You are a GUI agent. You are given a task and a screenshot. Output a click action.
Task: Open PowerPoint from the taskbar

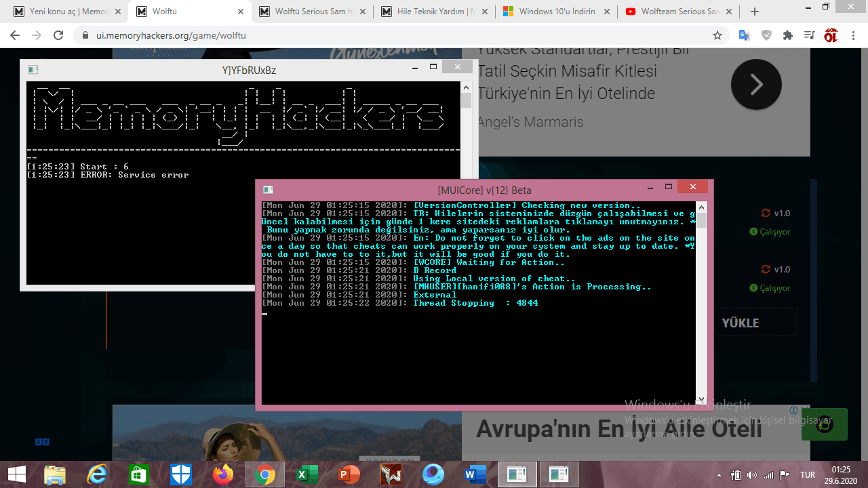tap(349, 474)
